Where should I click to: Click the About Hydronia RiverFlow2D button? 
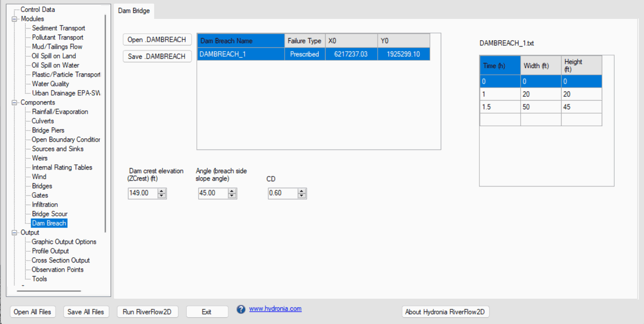coord(445,312)
